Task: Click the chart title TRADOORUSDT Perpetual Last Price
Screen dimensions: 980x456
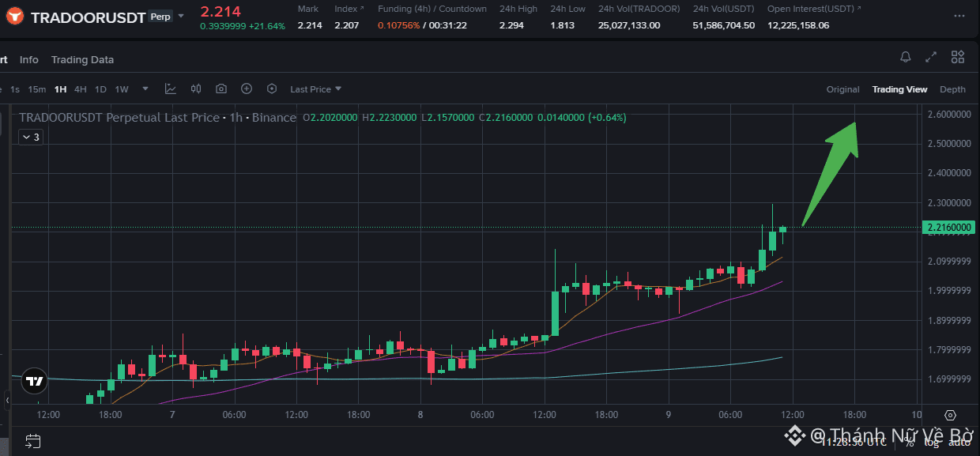Action: point(119,117)
